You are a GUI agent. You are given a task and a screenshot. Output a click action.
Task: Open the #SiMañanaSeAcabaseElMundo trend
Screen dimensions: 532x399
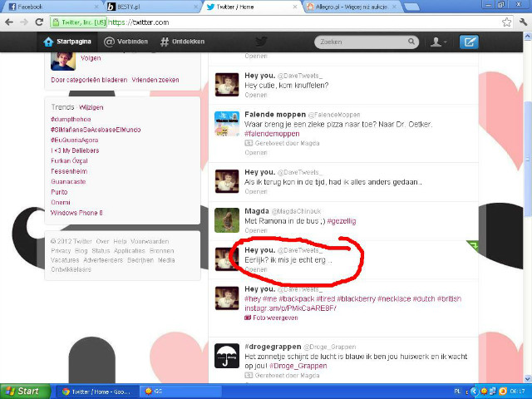pos(96,130)
